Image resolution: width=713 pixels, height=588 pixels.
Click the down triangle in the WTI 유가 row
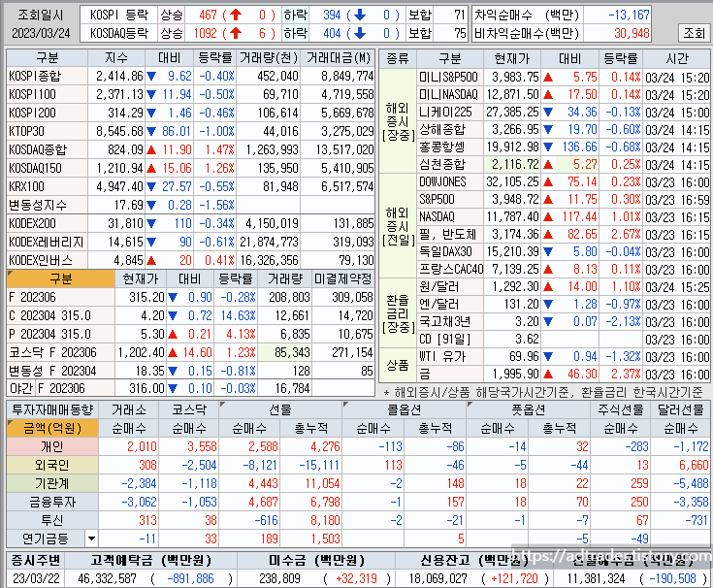coord(548,356)
